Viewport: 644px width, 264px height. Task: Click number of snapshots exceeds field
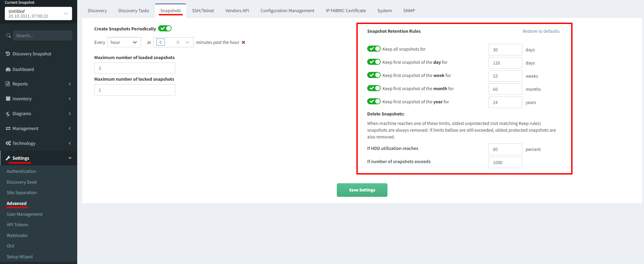[x=505, y=162]
